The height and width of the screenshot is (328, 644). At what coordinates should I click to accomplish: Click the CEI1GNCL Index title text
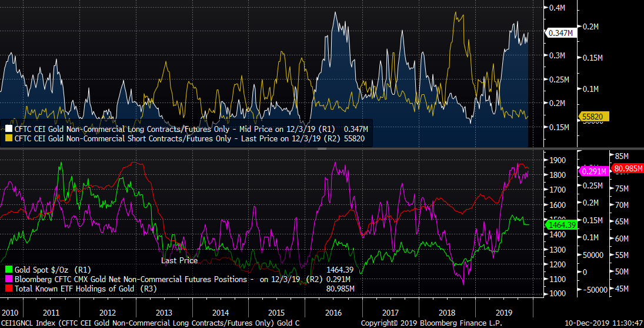tap(151, 323)
